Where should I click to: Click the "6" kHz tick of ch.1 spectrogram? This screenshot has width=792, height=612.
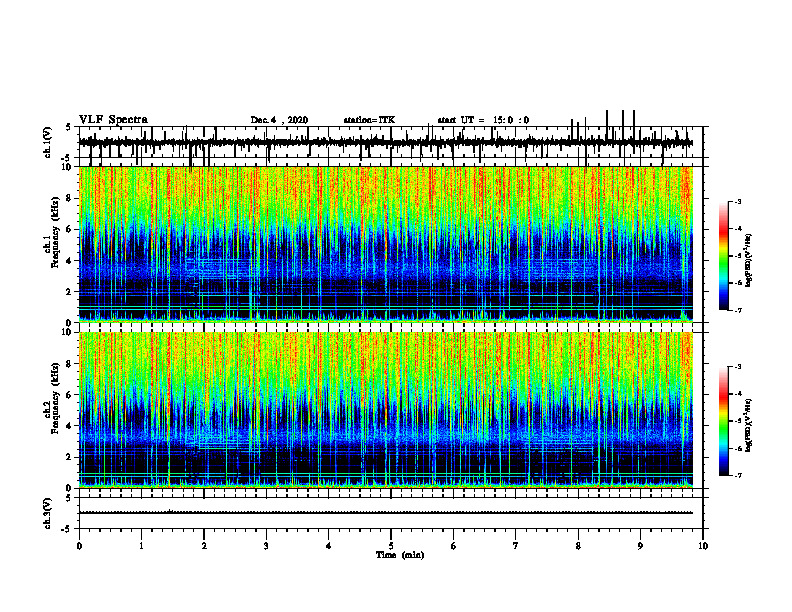tap(71, 229)
